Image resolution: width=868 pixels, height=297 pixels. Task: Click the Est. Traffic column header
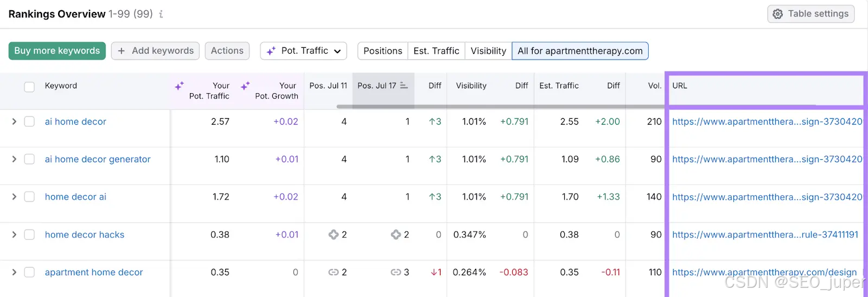(x=559, y=86)
